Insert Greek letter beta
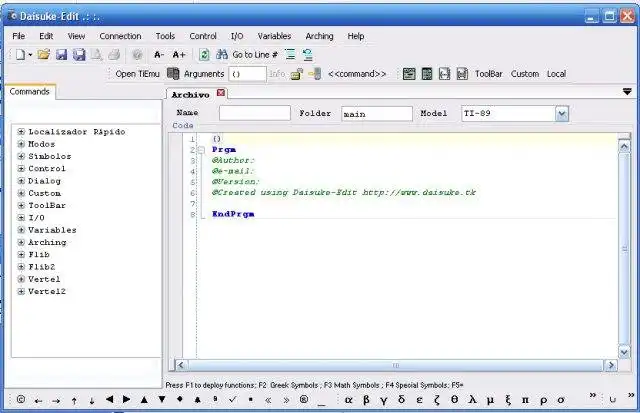640x413 pixels. (366, 400)
